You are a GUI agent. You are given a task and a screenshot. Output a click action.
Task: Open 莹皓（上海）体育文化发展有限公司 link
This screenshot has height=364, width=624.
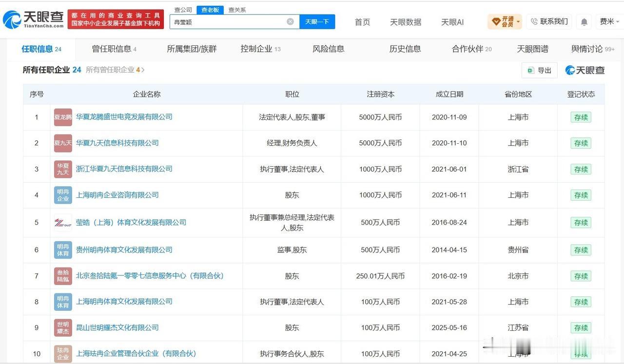(131, 222)
